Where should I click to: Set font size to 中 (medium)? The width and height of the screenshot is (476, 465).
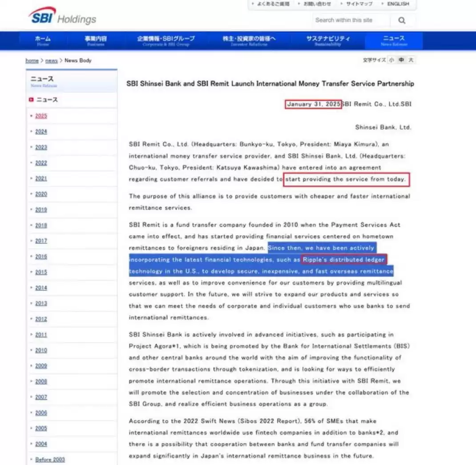click(x=401, y=60)
